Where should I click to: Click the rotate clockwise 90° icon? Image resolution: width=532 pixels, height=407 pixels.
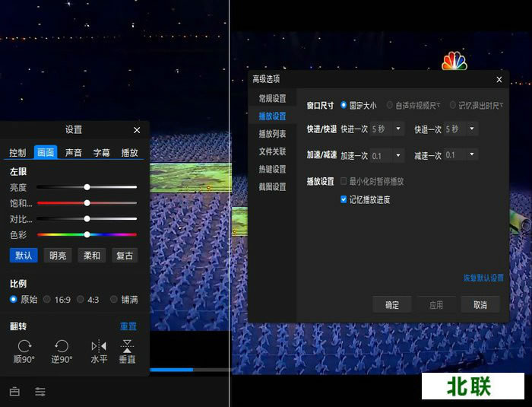24,346
